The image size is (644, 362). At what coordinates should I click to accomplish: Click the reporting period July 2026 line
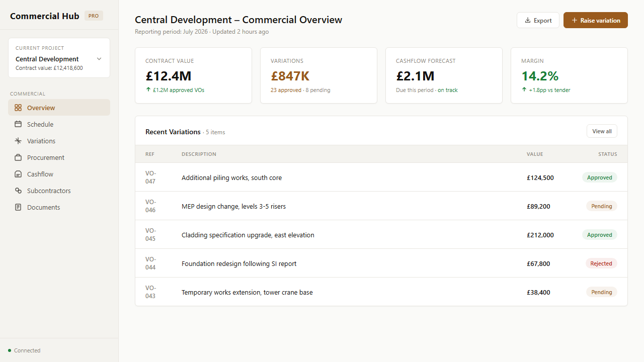202,32
